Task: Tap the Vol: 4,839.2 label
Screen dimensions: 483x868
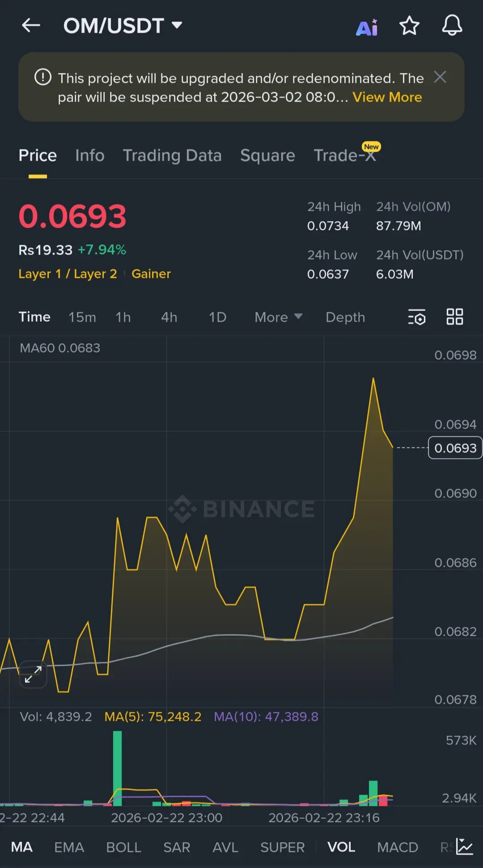Action: tap(56, 717)
